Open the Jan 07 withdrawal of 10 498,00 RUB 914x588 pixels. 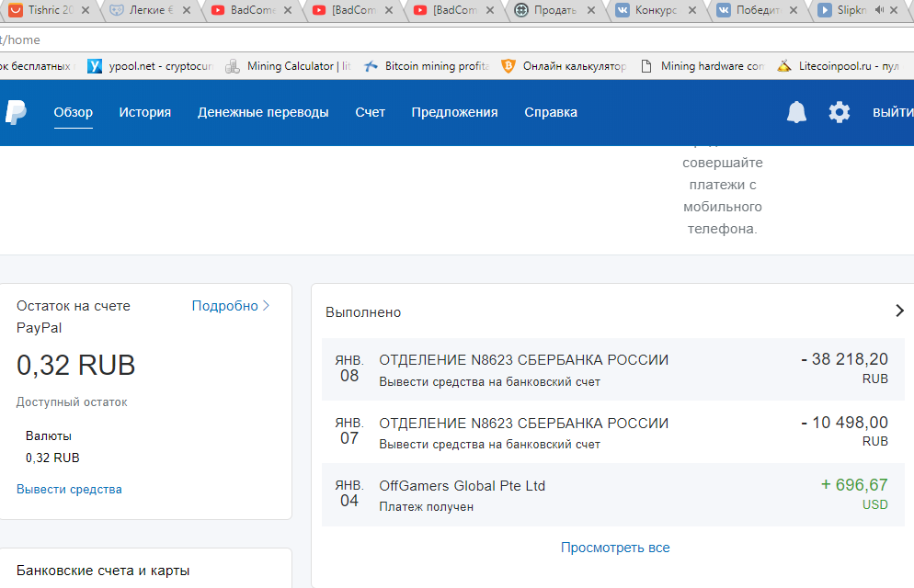612,432
